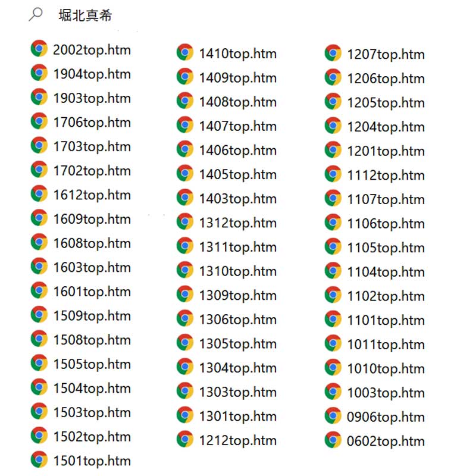This screenshot has width=476, height=476.
Task: Click the 1405top.htm file name
Action: tap(237, 174)
